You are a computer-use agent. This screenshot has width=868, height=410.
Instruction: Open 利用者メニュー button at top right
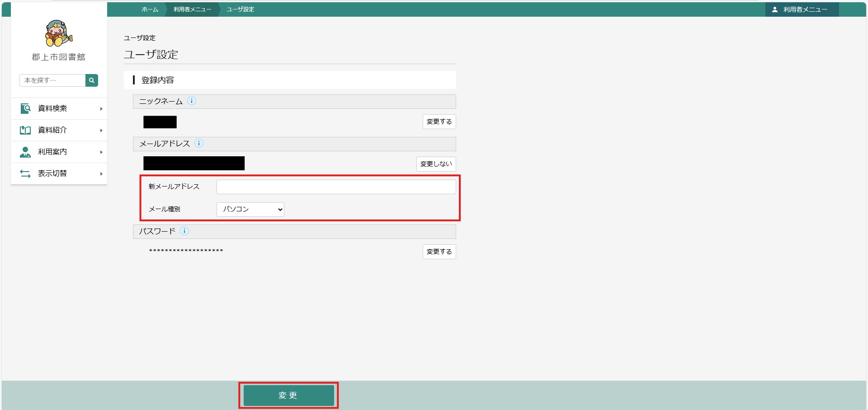coord(802,9)
